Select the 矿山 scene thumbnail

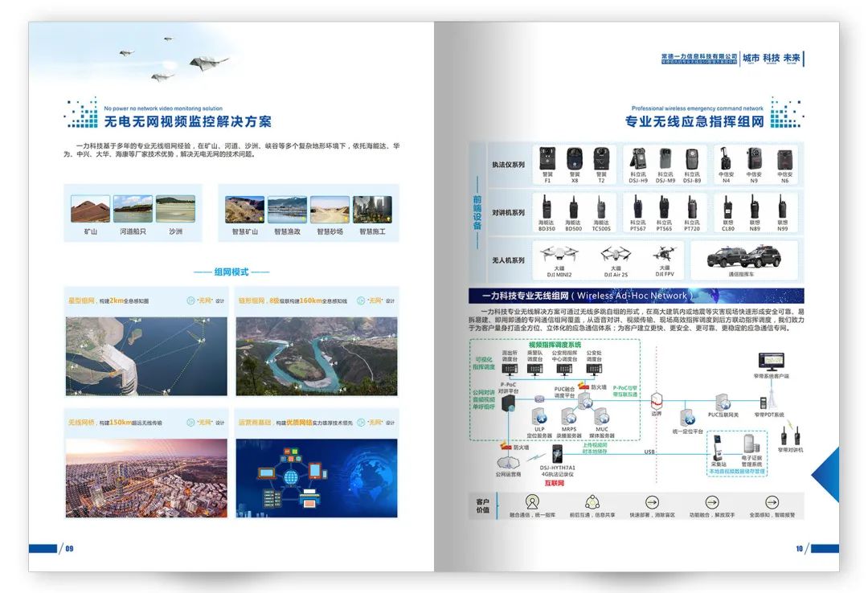[90, 210]
